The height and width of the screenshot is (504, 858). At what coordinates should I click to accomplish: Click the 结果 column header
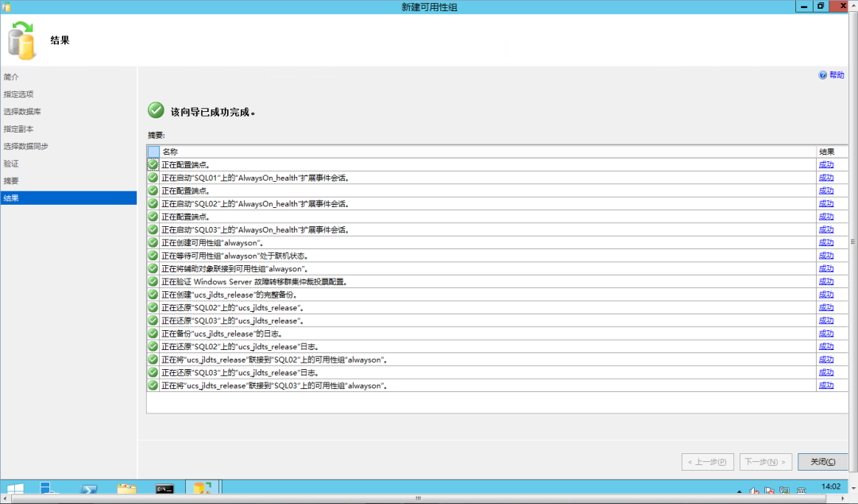832,152
